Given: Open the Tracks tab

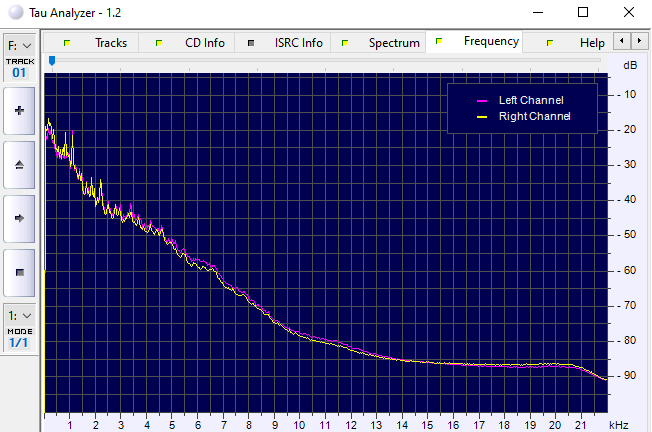Looking at the screenshot, I should [x=91, y=43].
